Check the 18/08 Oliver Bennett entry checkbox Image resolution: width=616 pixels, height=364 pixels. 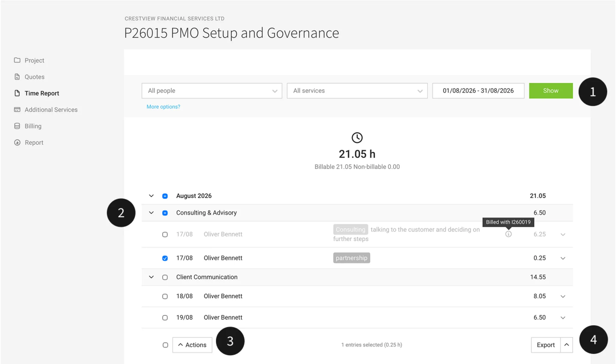pos(165,296)
